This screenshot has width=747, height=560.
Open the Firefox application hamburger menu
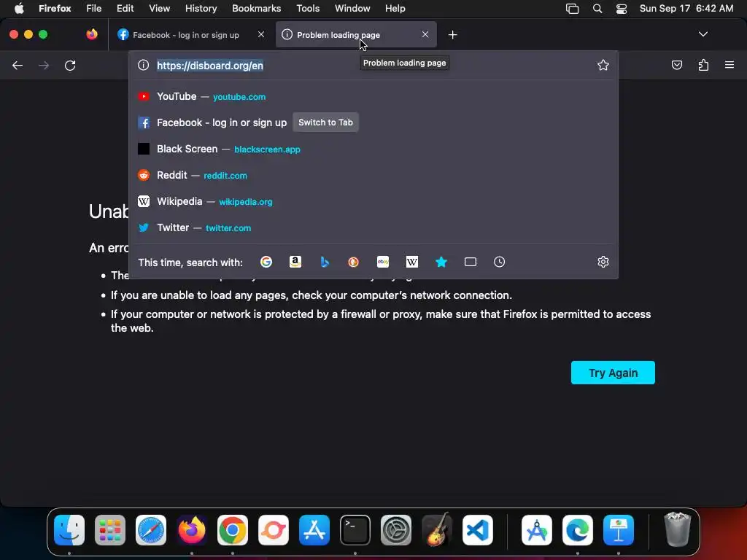pos(729,65)
